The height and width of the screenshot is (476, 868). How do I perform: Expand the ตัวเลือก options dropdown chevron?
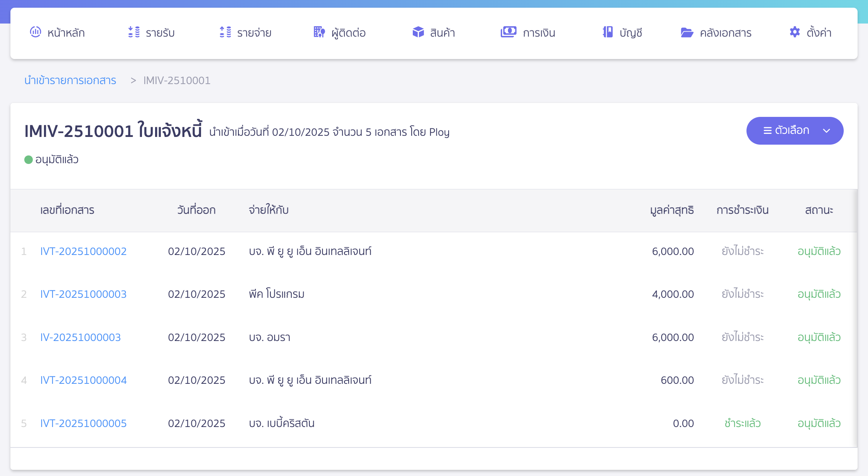click(x=827, y=131)
